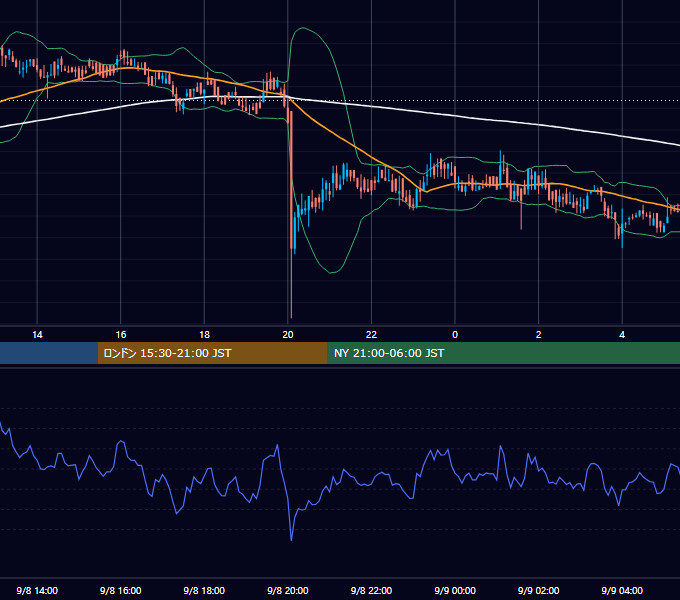Click the long red crash candle at 20:00
Screen dimensions: 680x600
pyautogui.click(x=291, y=215)
